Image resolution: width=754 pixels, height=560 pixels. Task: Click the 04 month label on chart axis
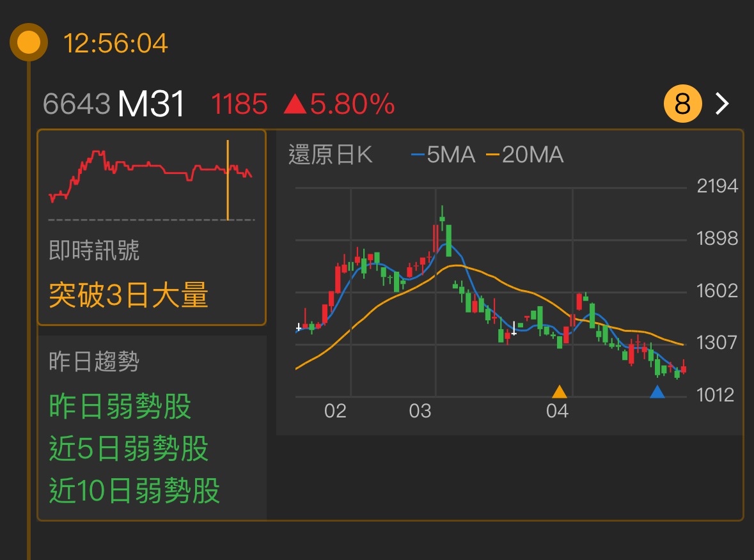coord(557,412)
